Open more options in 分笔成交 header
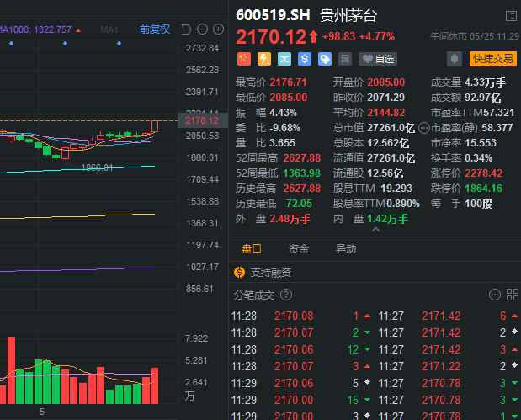The image size is (521, 420). [495, 295]
